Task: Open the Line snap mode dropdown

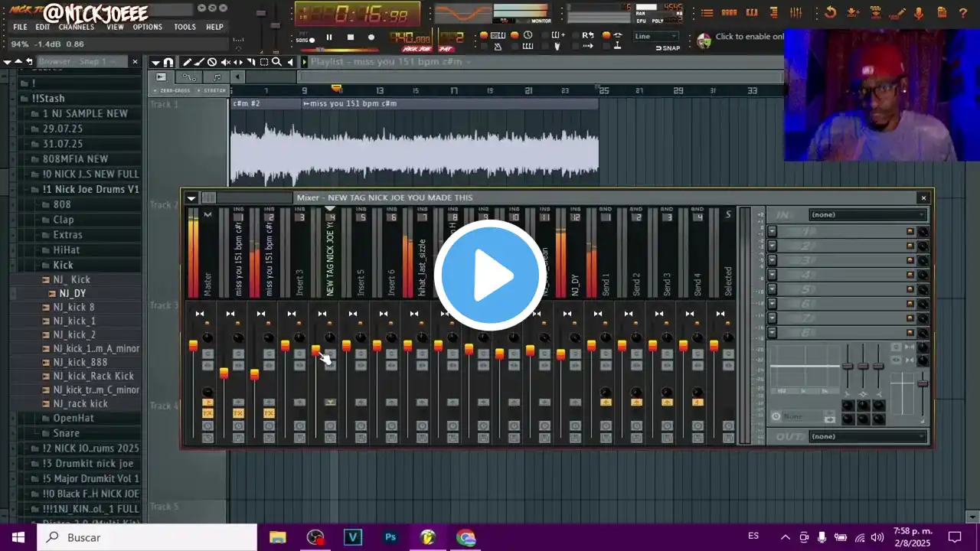Action: [x=656, y=36]
